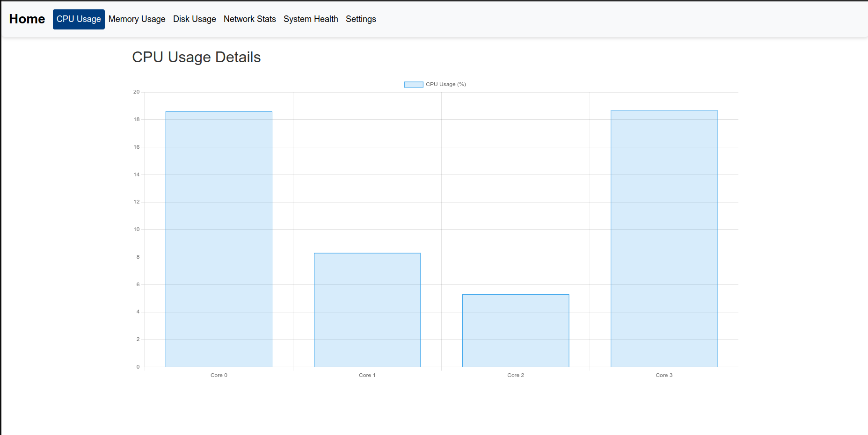Click the 10 tick on the y-axis
868x435 pixels.
pos(136,230)
